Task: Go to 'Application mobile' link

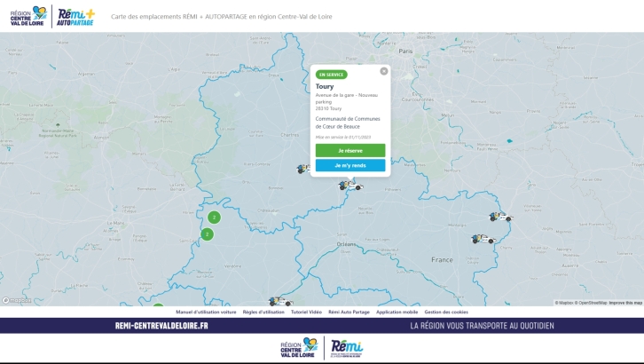Action: (397, 313)
